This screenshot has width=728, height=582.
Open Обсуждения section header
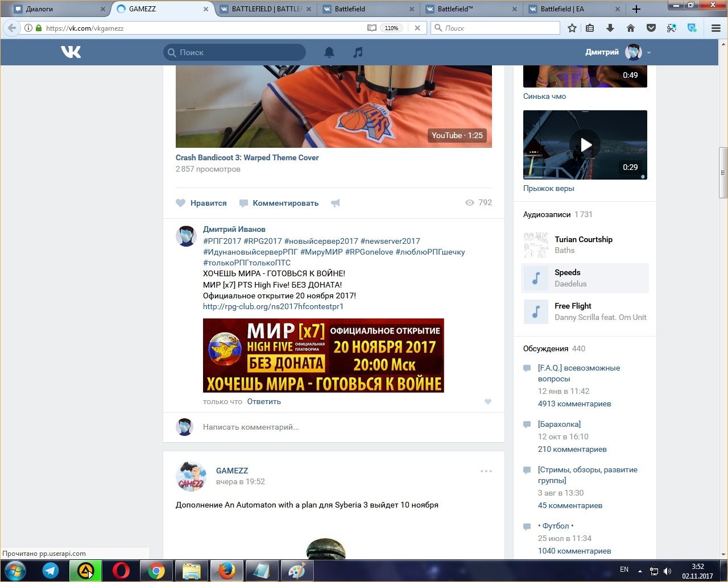tap(546, 348)
